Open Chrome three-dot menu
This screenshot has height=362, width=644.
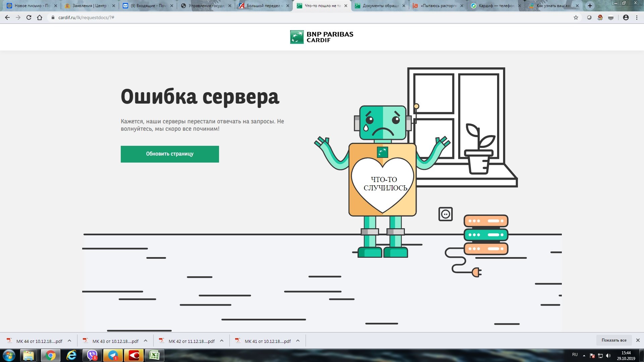pyautogui.click(x=637, y=17)
